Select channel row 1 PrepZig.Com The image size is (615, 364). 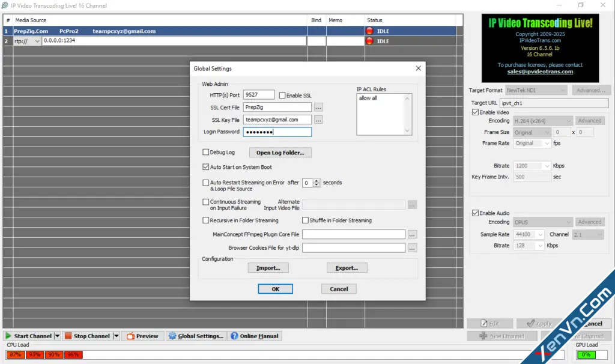tap(229, 31)
